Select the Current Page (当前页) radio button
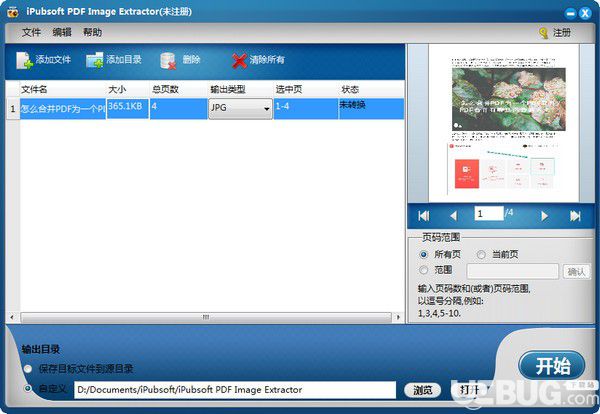Viewport: 600px width, 414px height. (x=481, y=254)
